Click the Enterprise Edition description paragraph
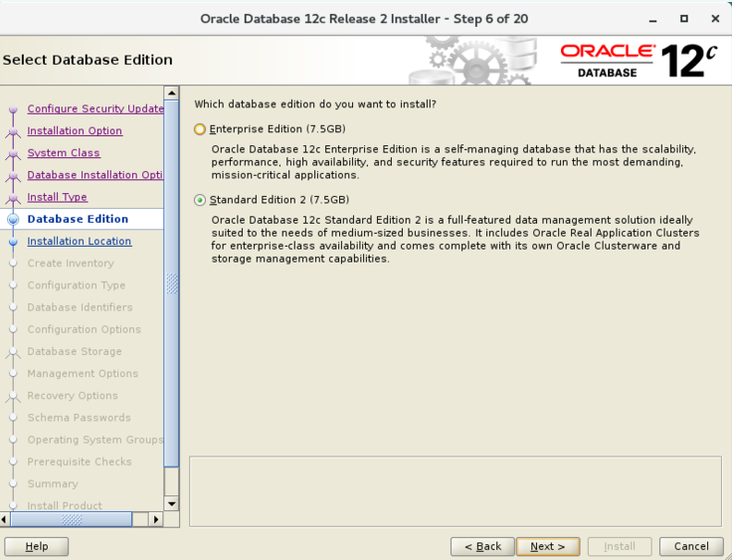Viewport: 732px width, 560px height. pos(454,162)
